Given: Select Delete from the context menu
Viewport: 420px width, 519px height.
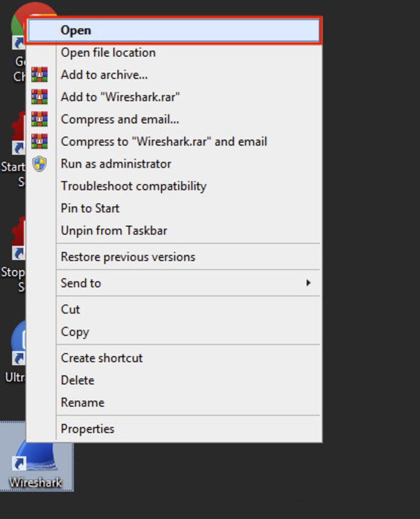Looking at the screenshot, I should (77, 380).
